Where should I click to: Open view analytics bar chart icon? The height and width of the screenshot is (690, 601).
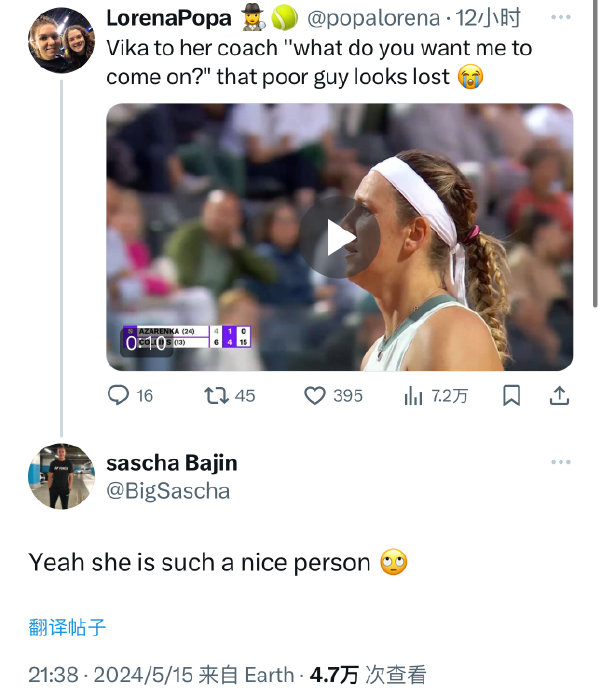pos(413,396)
